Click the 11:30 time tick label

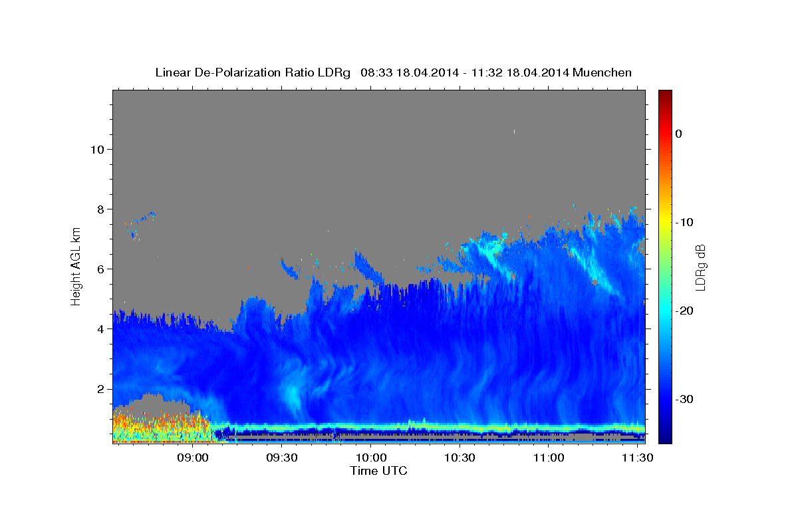point(637,458)
